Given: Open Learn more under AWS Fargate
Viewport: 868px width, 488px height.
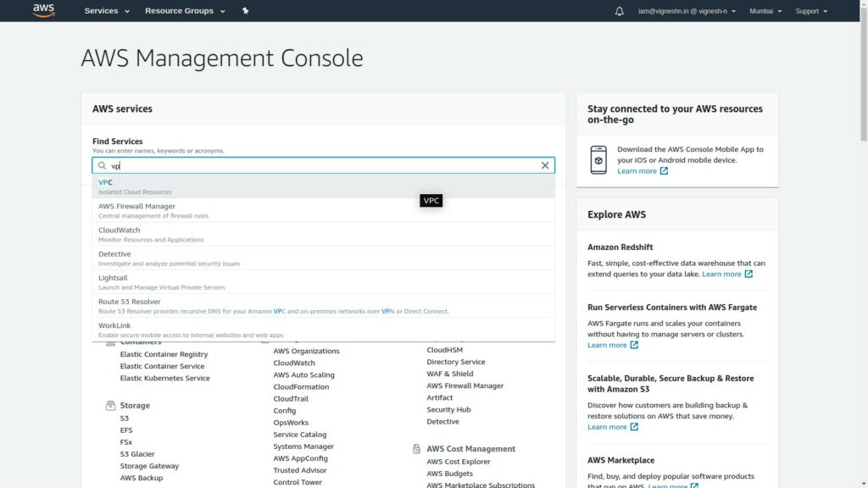Looking at the screenshot, I should [x=612, y=345].
